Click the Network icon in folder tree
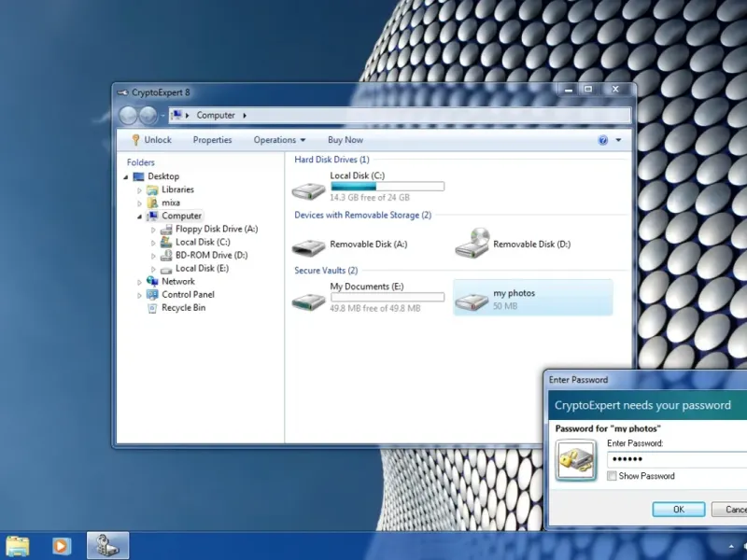The height and width of the screenshot is (560, 747). click(152, 282)
